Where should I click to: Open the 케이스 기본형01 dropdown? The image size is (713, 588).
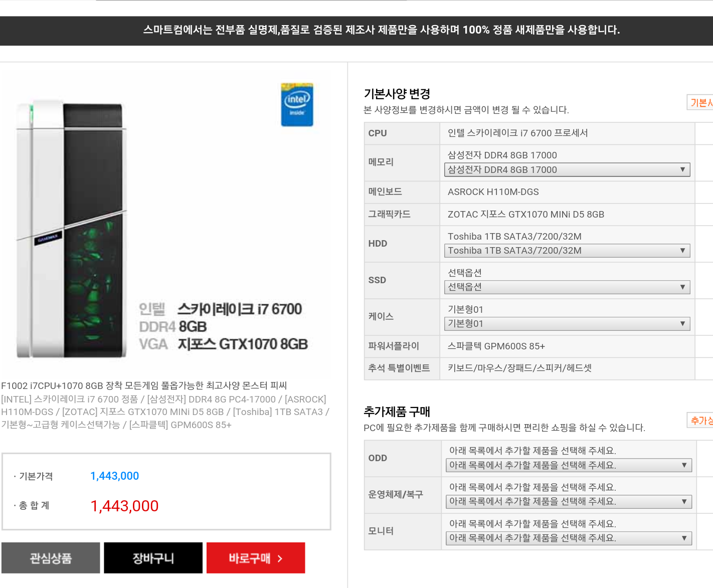[567, 324]
